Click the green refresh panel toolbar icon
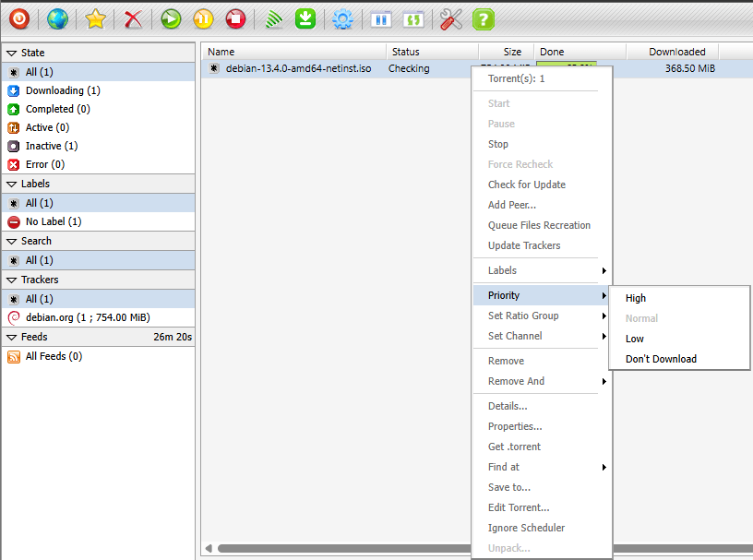The height and width of the screenshot is (560, 753). (413, 19)
